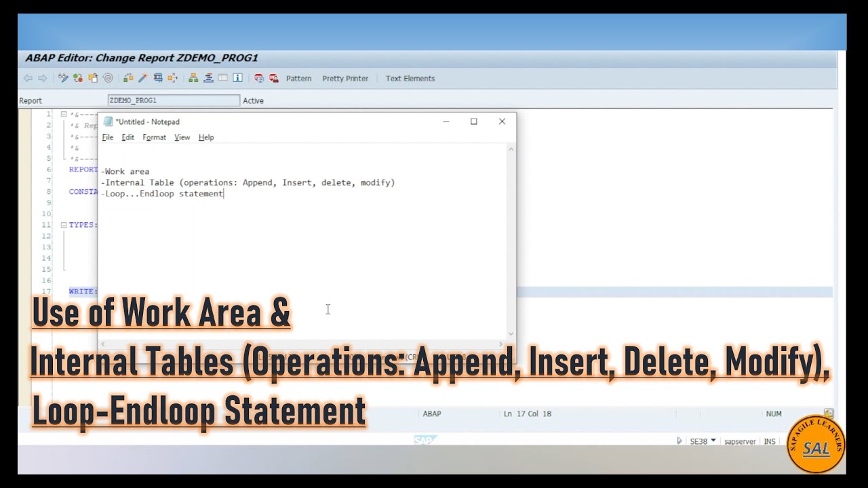This screenshot has width=868, height=488.
Task: Click the Back arrow in the ABAP toolbar
Action: point(28,78)
